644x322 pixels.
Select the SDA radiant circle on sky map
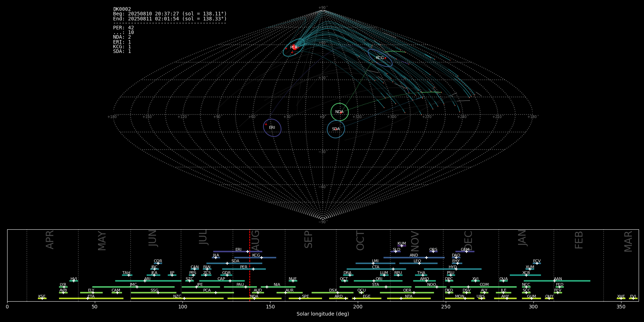336,129
